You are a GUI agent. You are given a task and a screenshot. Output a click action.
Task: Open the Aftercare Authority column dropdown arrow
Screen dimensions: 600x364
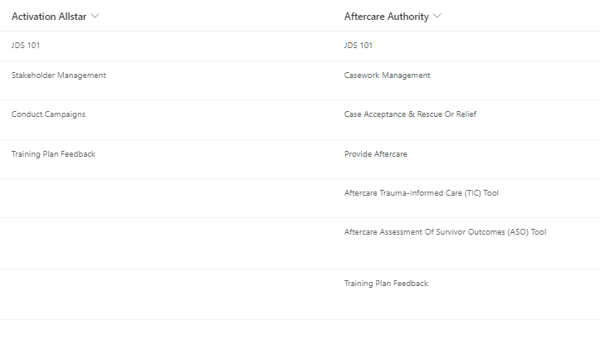pyautogui.click(x=437, y=16)
